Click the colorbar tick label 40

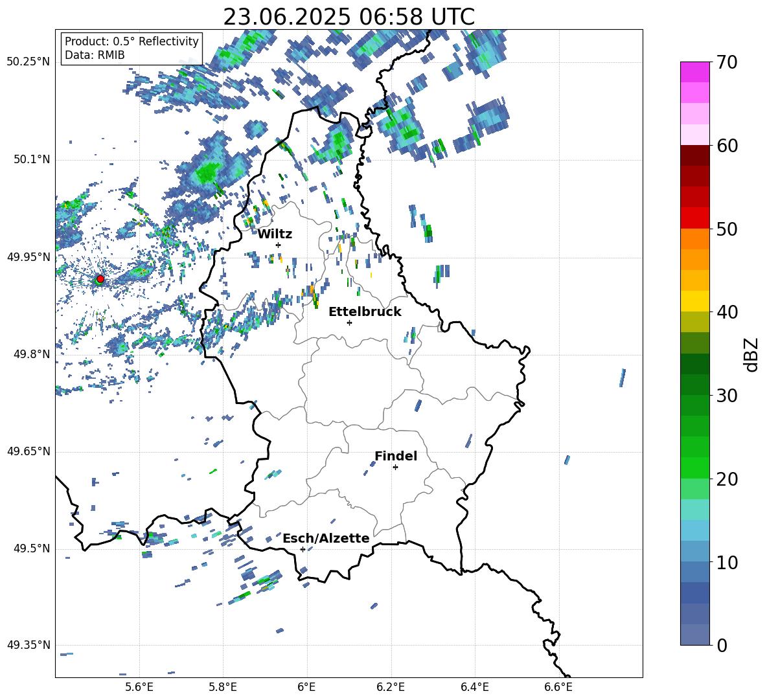click(727, 312)
